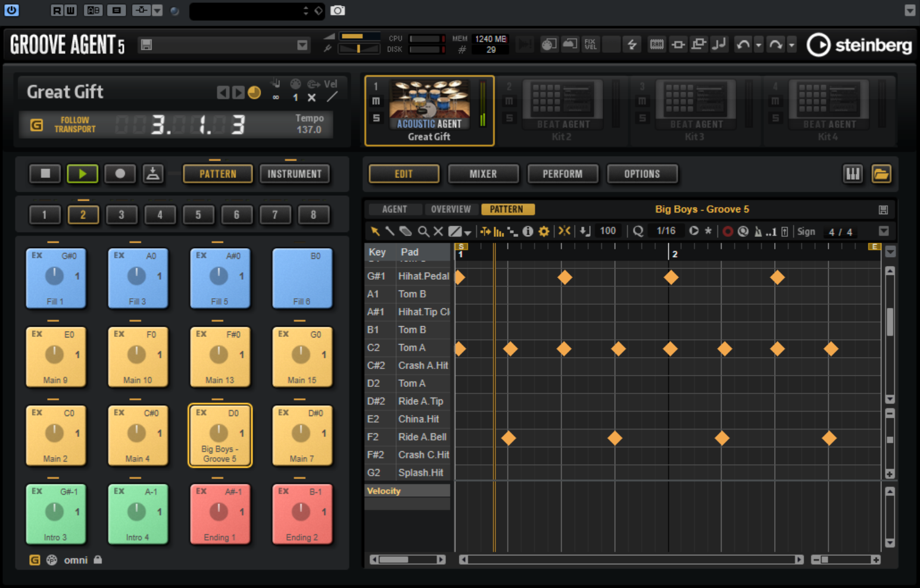Click the red record icon in editor toolbar

pos(728,232)
